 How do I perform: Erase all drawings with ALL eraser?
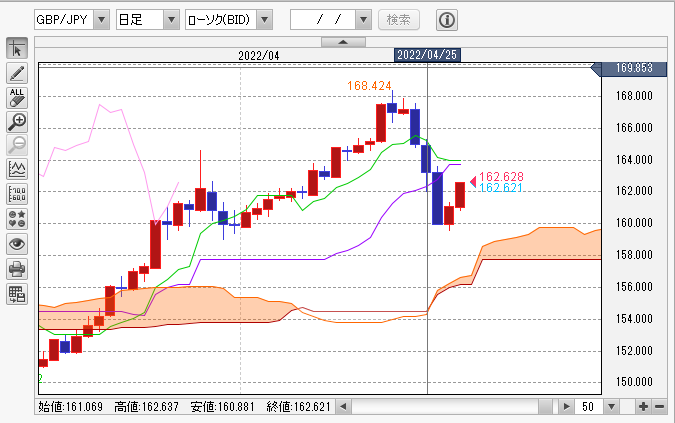17,98
